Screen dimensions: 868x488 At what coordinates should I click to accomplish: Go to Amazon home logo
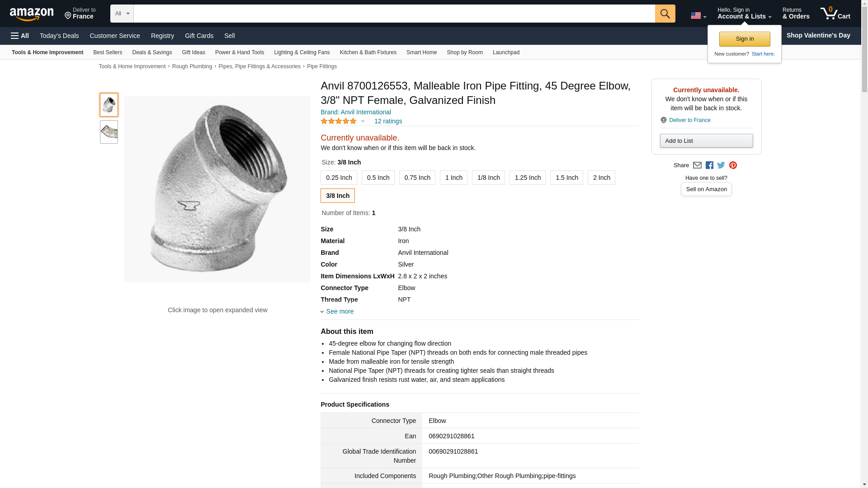click(32, 14)
